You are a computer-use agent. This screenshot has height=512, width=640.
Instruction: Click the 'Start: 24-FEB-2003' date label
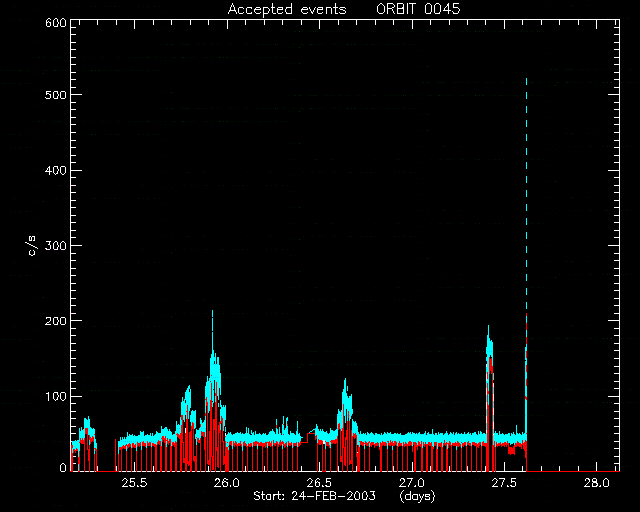tap(314, 496)
